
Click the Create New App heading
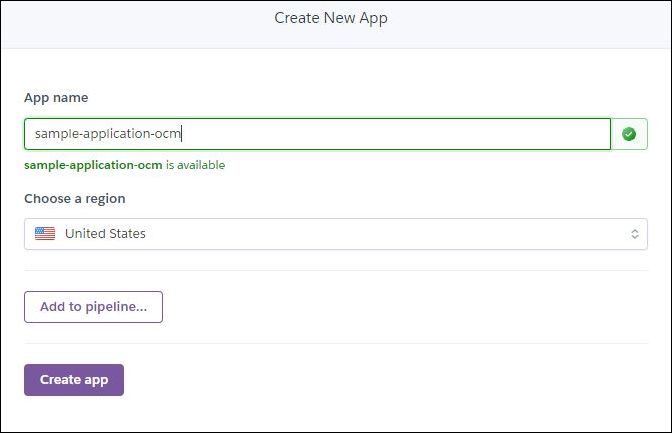coord(331,18)
